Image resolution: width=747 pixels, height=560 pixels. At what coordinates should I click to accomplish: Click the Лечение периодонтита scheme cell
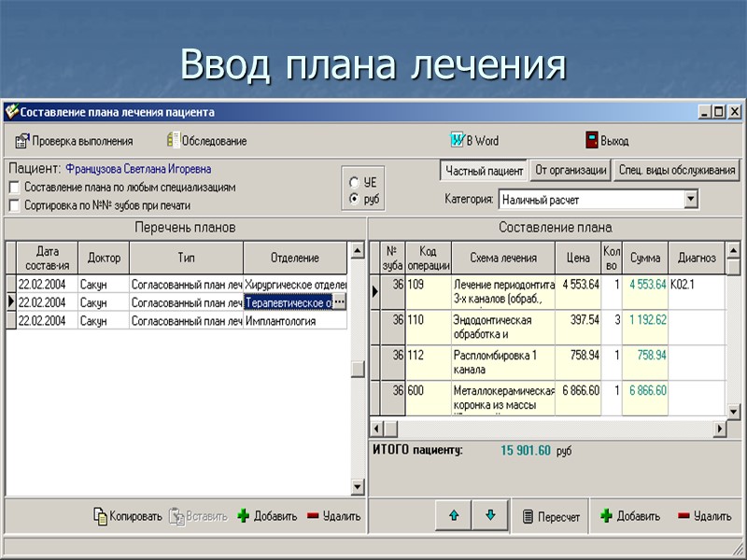[503, 292]
